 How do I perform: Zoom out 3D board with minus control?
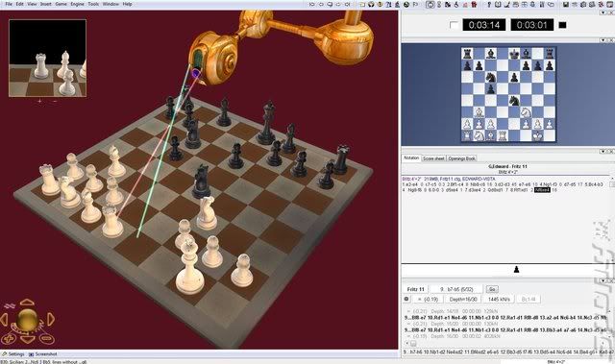click(x=46, y=338)
